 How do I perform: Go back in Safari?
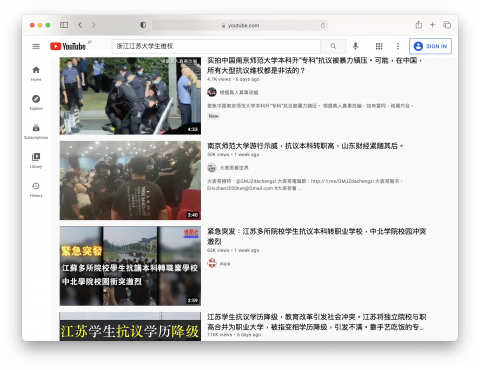(x=80, y=25)
